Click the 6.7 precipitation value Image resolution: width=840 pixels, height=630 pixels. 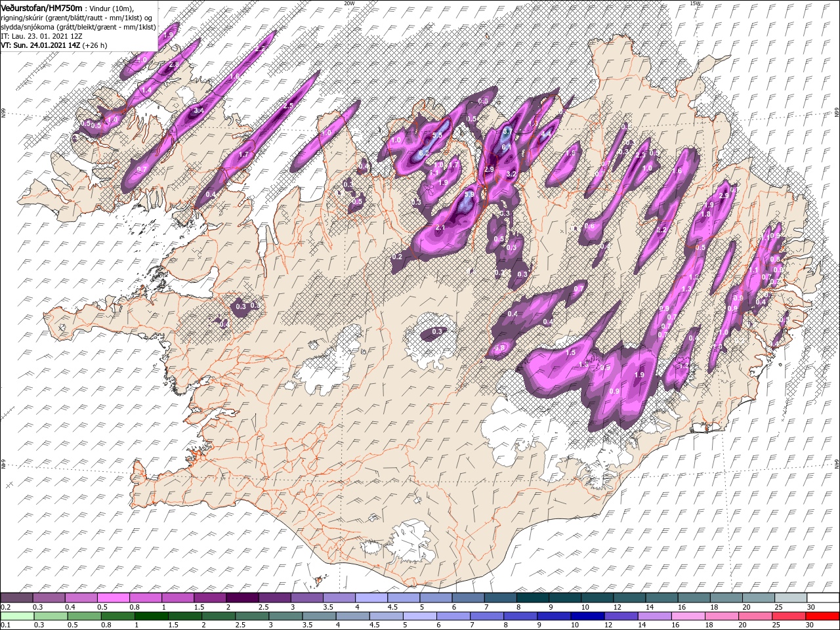507,131
